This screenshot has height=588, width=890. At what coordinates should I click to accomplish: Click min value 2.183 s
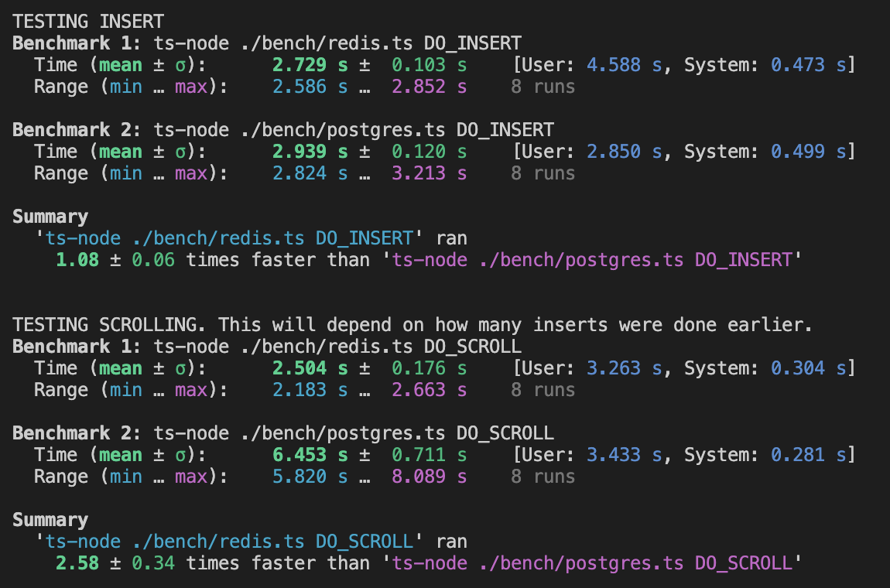310,390
